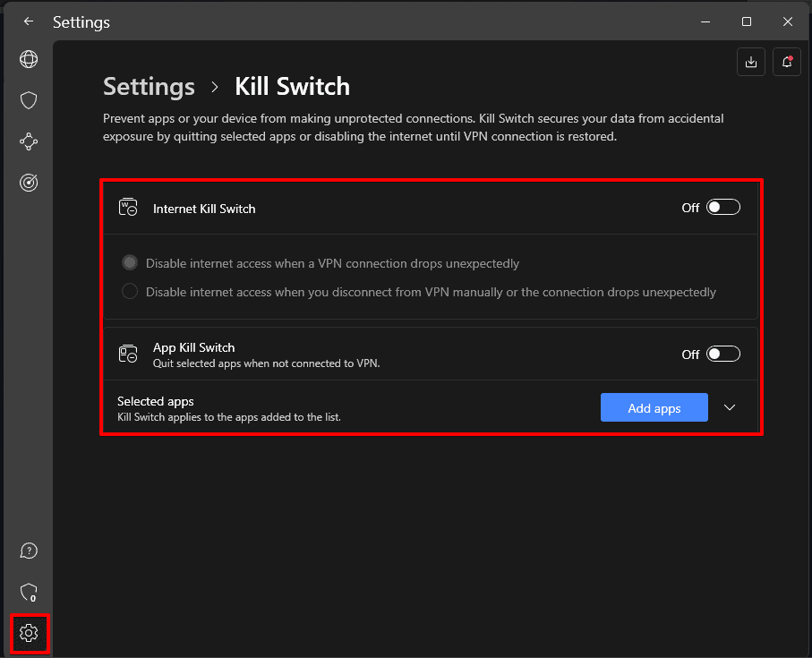Open the notifications bell

(787, 62)
